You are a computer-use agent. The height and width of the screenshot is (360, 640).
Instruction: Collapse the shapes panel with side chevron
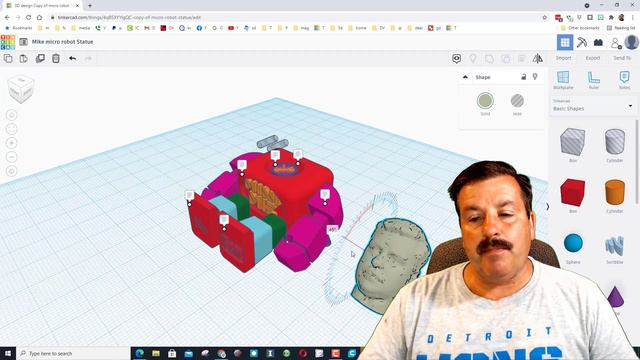pyautogui.click(x=547, y=207)
